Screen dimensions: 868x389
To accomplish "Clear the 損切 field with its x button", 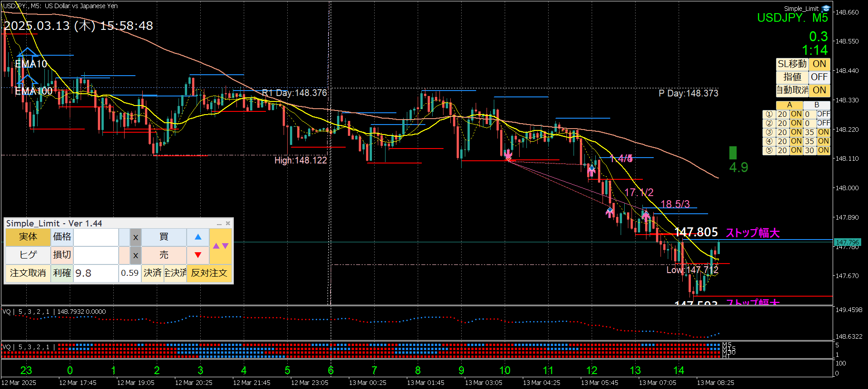I will click(x=135, y=255).
